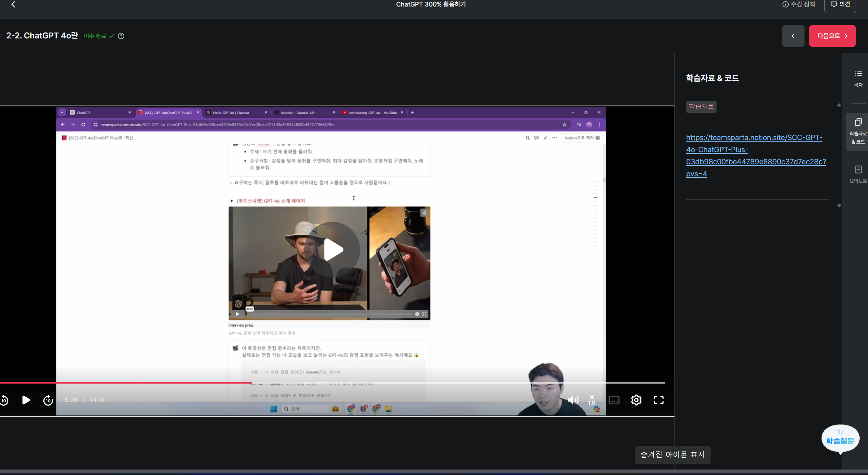Click the red 다음으로 button

pos(832,36)
